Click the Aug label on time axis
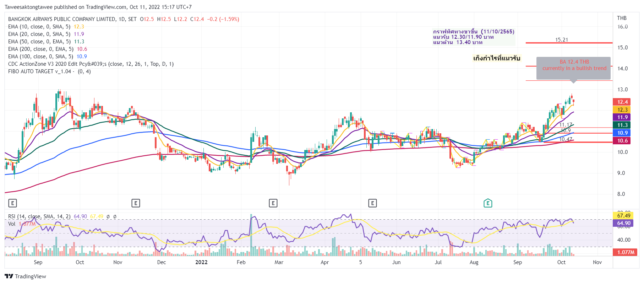 pyautogui.click(x=474, y=262)
